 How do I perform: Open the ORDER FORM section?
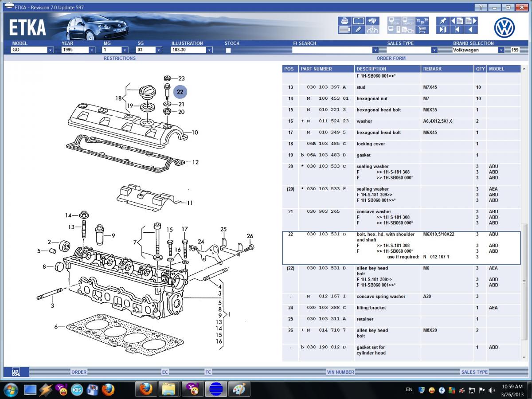[391, 58]
